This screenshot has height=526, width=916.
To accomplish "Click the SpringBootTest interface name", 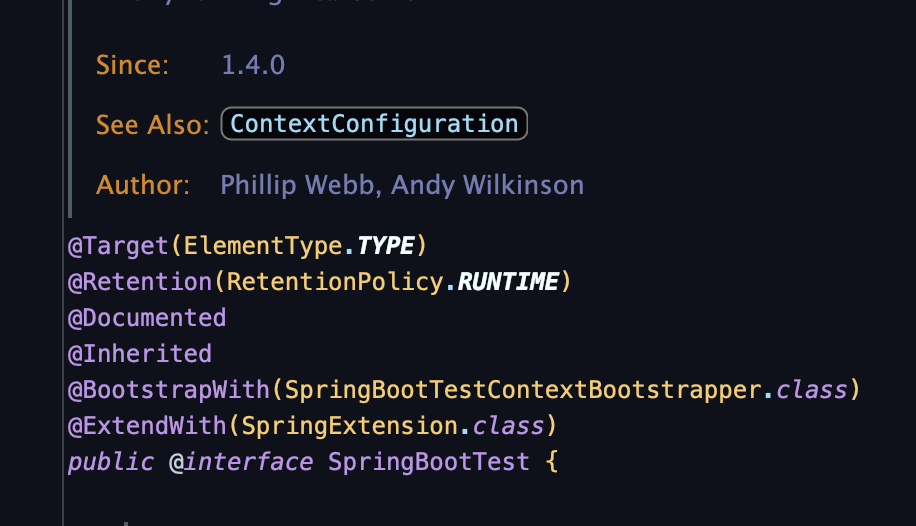I will pyautogui.click(x=429, y=462).
